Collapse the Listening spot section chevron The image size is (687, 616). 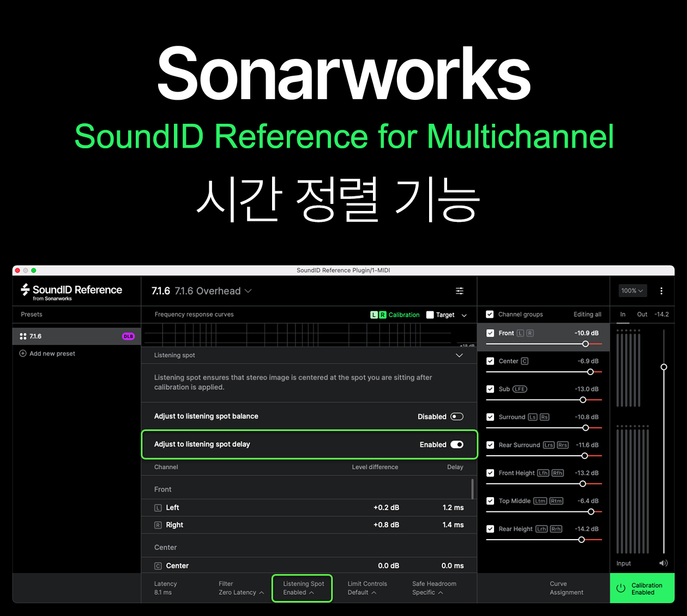(x=459, y=355)
